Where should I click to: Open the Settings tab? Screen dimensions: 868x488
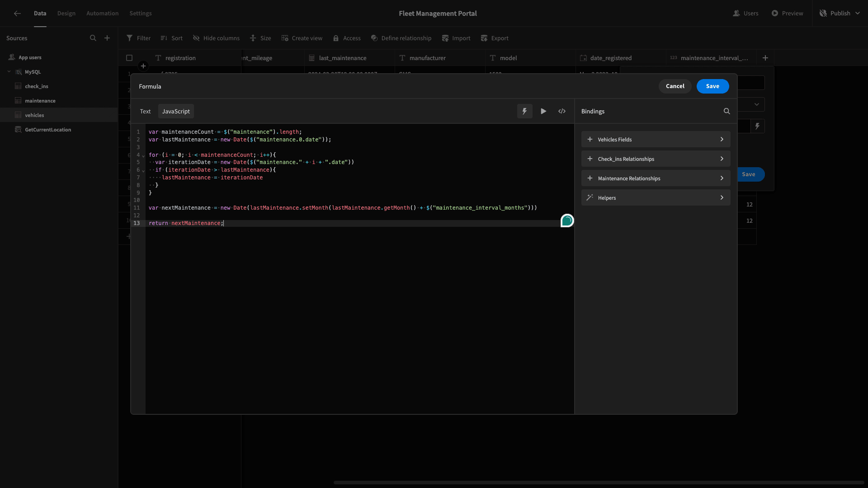[x=141, y=14]
